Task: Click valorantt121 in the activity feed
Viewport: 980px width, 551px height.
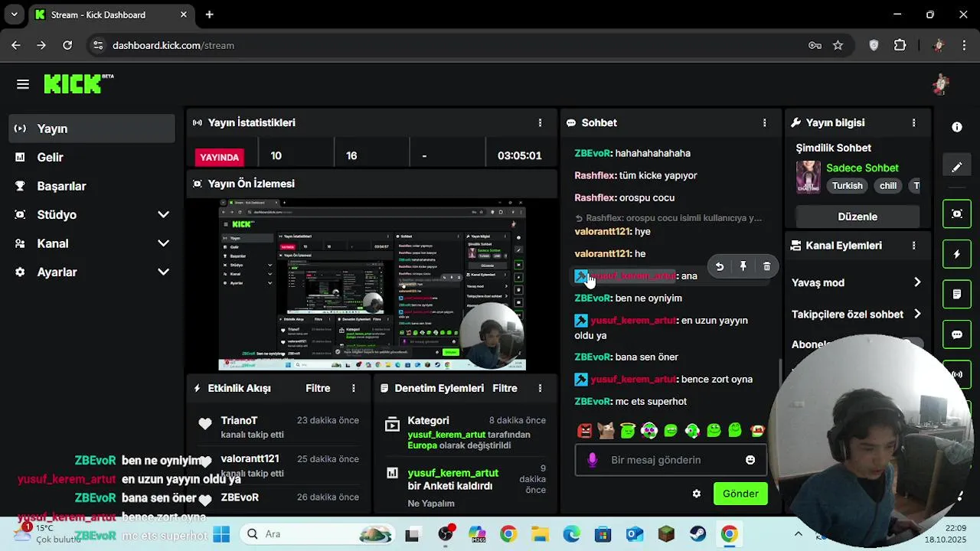Action: [x=250, y=458]
